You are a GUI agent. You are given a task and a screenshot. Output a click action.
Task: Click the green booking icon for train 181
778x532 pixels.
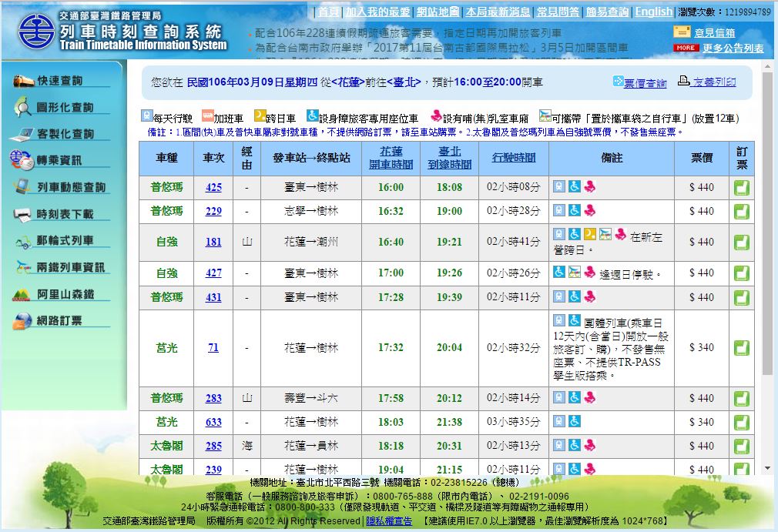pyautogui.click(x=741, y=242)
